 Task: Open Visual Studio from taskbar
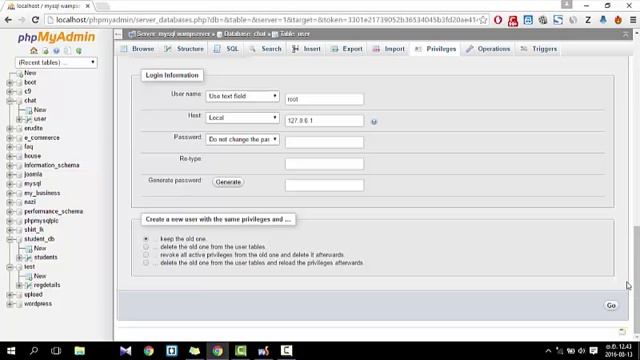[x=125, y=351]
